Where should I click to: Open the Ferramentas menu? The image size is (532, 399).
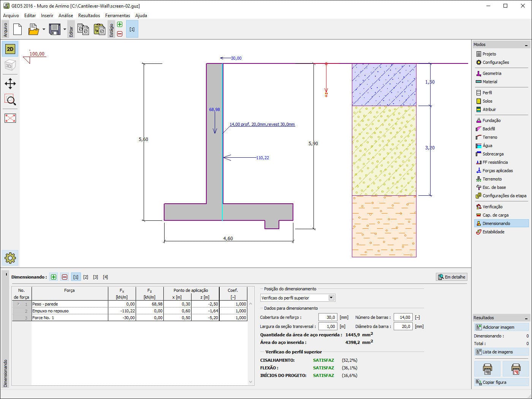click(x=117, y=16)
